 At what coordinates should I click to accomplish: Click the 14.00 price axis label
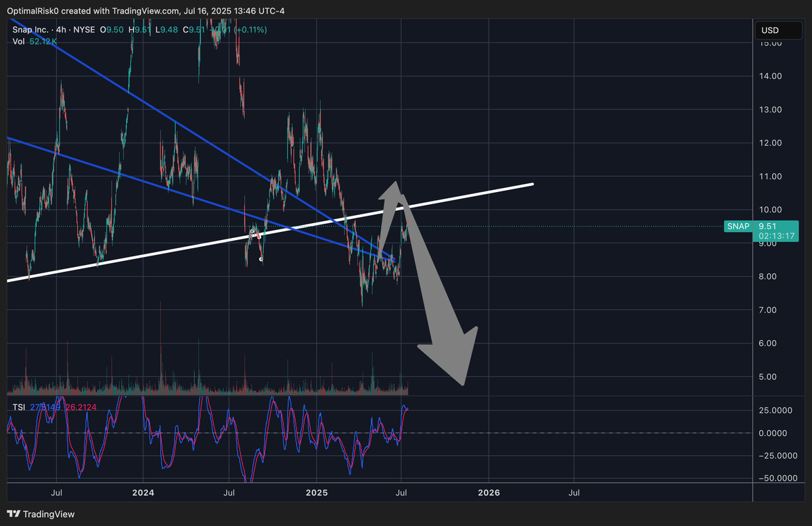tap(771, 76)
